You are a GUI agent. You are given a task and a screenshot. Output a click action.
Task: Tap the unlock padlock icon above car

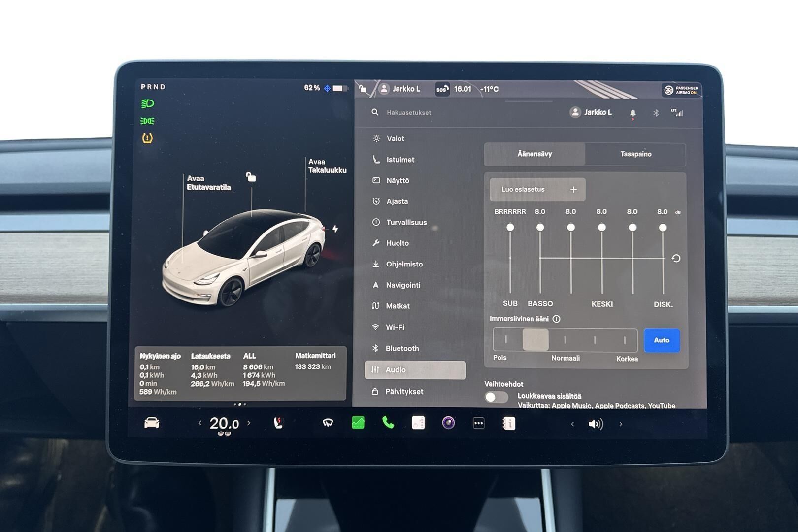pos(251,177)
